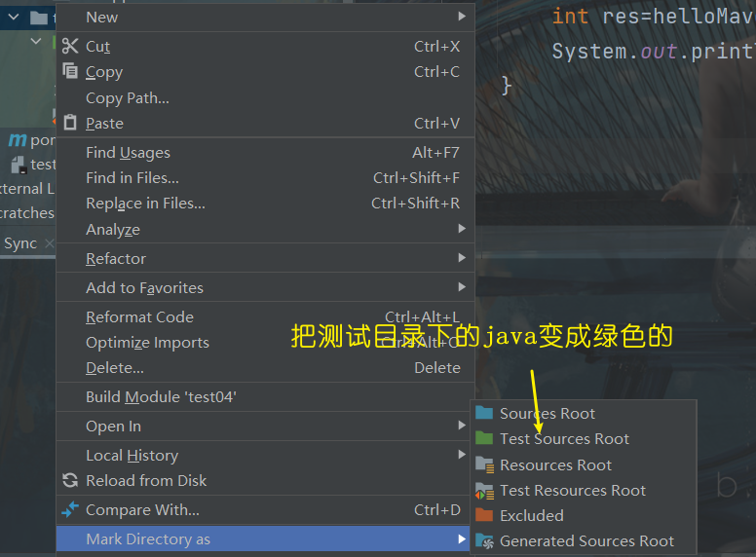This screenshot has width=756, height=557.
Task: Click the Ctrl+C shortcut text
Action: point(436,72)
